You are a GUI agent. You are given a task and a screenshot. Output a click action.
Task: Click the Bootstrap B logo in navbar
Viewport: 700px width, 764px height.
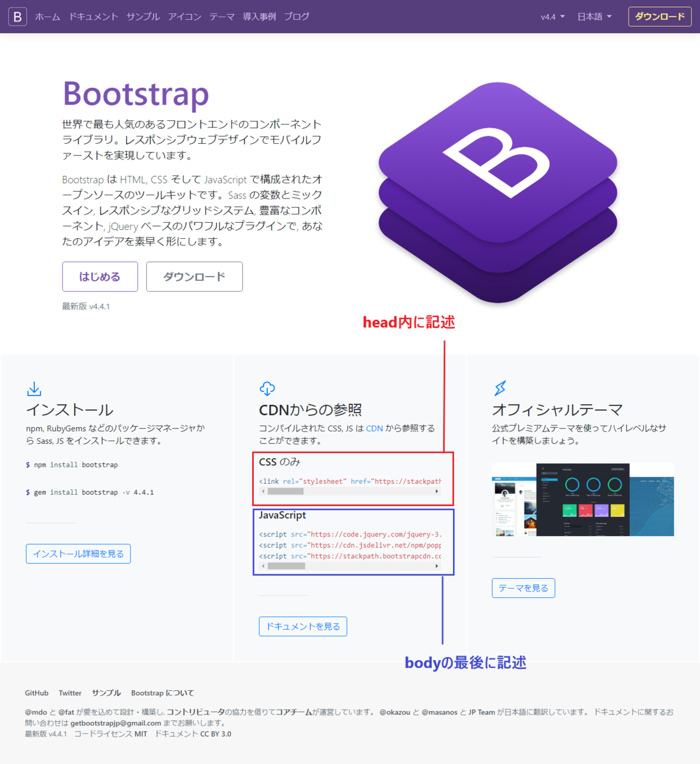pyautogui.click(x=18, y=17)
